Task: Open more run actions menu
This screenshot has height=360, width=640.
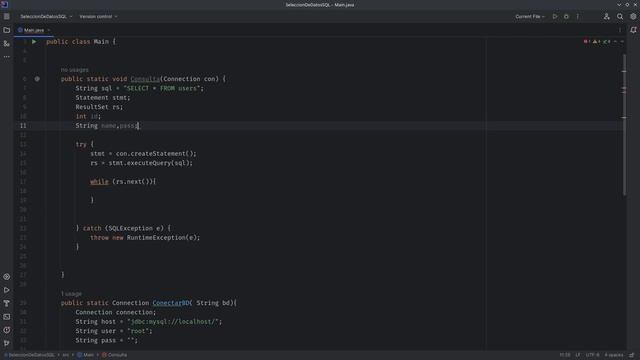Action: tap(578, 17)
